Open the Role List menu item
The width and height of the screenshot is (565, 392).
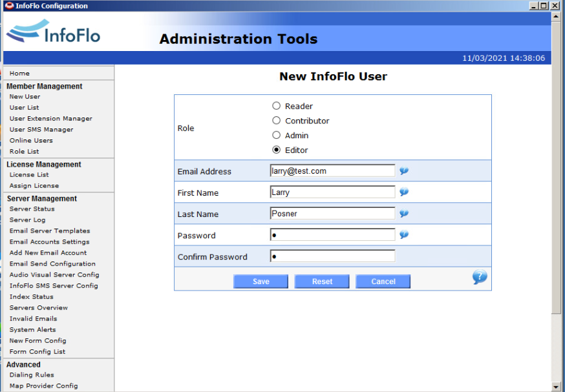coord(24,152)
